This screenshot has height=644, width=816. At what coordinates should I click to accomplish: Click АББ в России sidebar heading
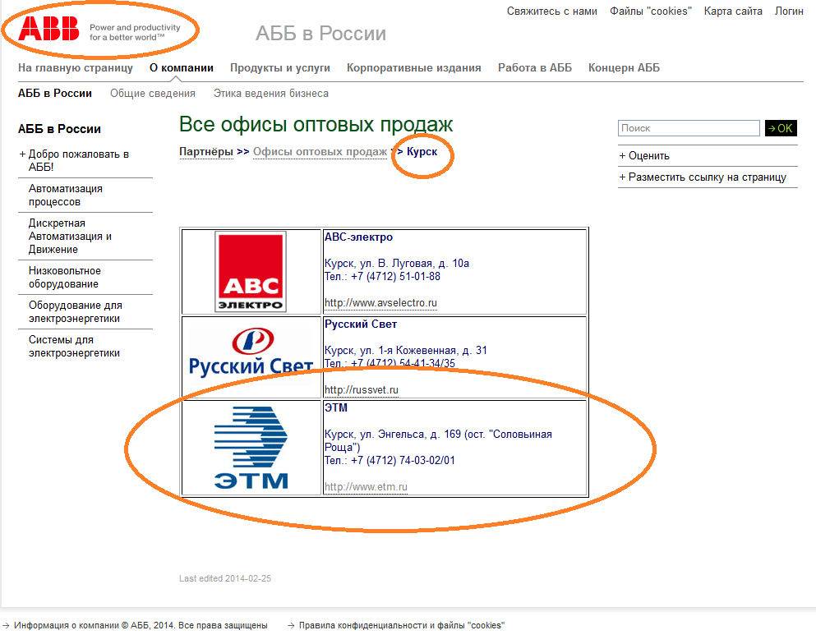(59, 129)
